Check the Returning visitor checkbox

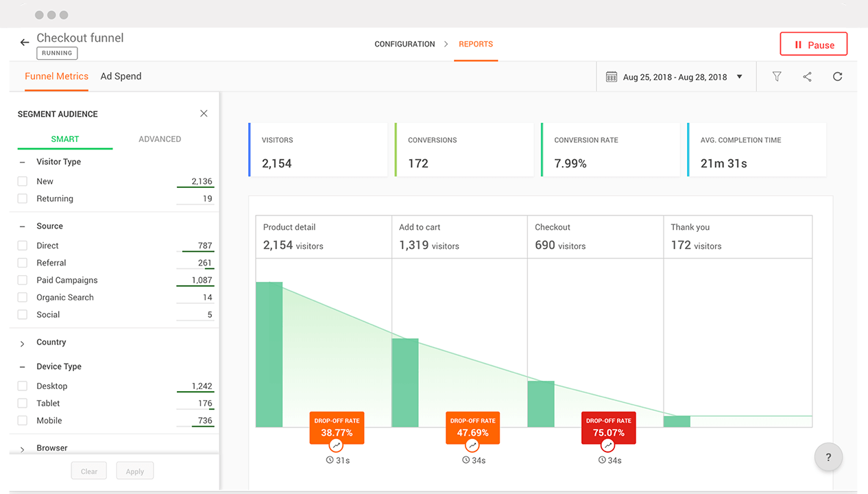(x=23, y=198)
